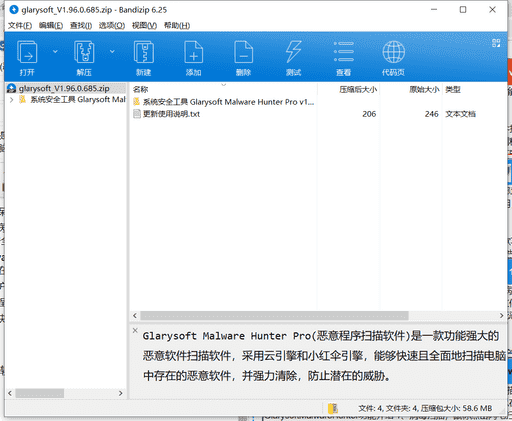The width and height of the screenshot is (512, 421).
Task: Select the Glarysoft Malware Hunter Pro folder row
Action: click(x=228, y=102)
